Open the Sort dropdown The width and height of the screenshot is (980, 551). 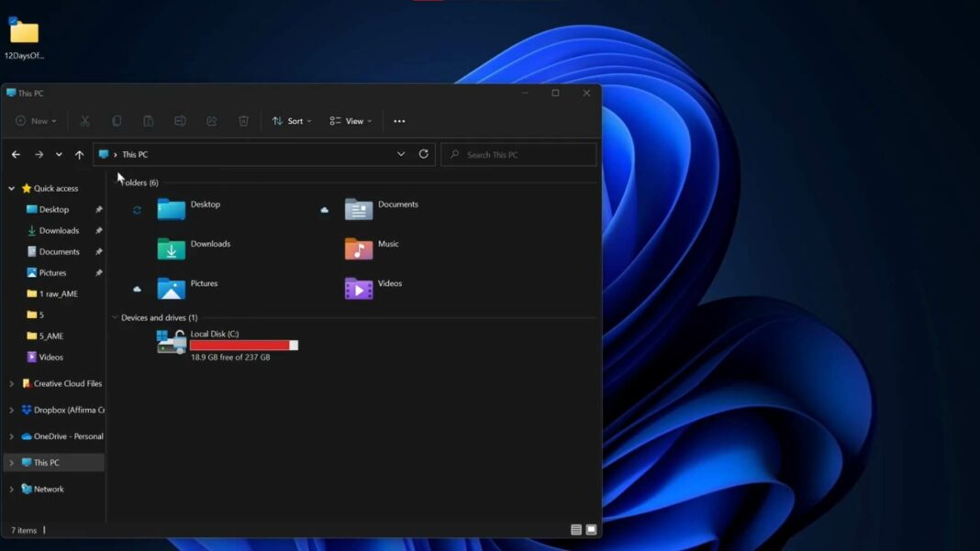[x=293, y=120]
